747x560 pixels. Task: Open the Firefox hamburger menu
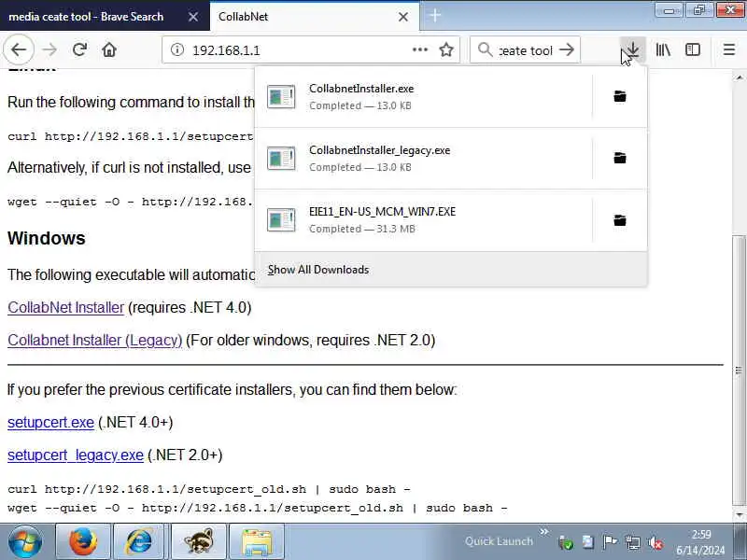pos(729,49)
